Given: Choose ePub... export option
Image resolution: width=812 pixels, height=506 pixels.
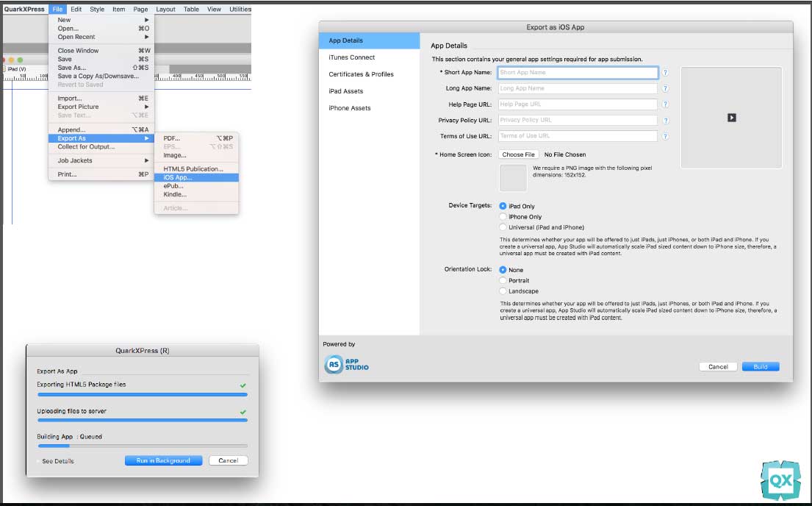Looking at the screenshot, I should tap(196, 185).
